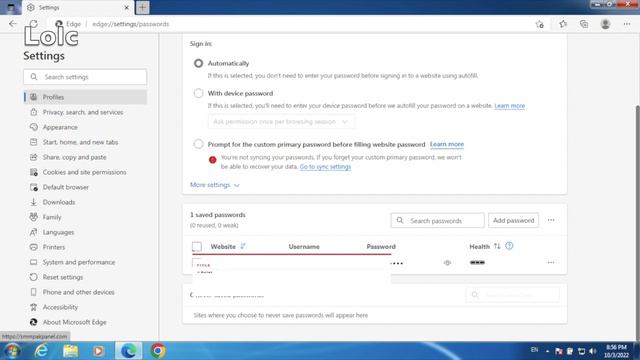The image size is (640, 360).
Task: Open more actions for the saved password row
Action: [x=551, y=263]
